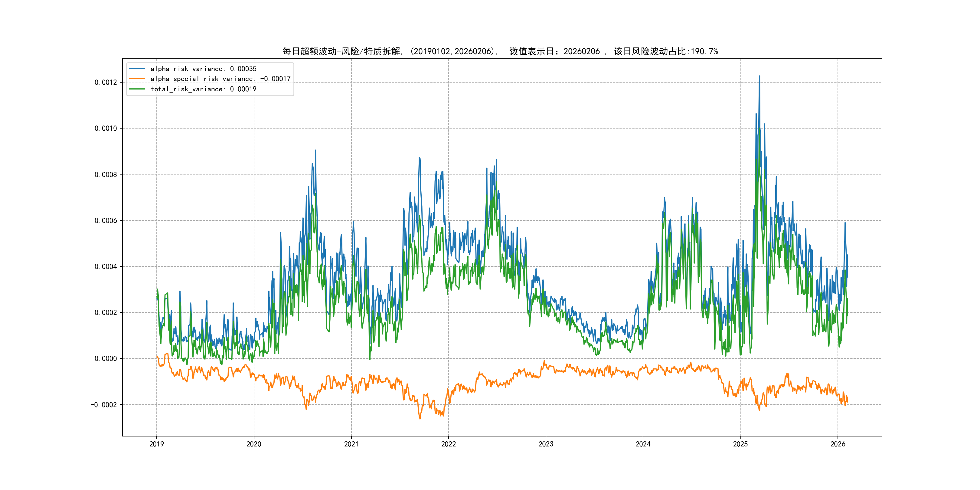Click the 0.0000 y-axis tick label
Viewport: 980px width, 490px height.
106,358
